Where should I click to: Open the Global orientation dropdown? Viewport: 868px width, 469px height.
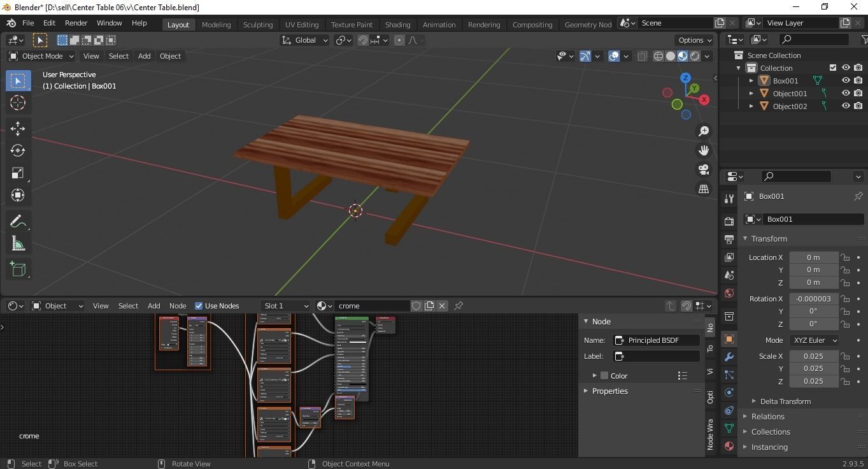(x=304, y=40)
